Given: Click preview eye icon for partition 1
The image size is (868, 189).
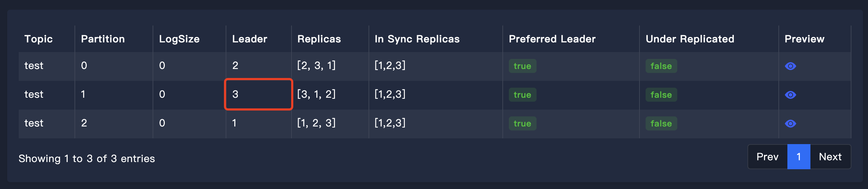Looking at the screenshot, I should coord(790,95).
